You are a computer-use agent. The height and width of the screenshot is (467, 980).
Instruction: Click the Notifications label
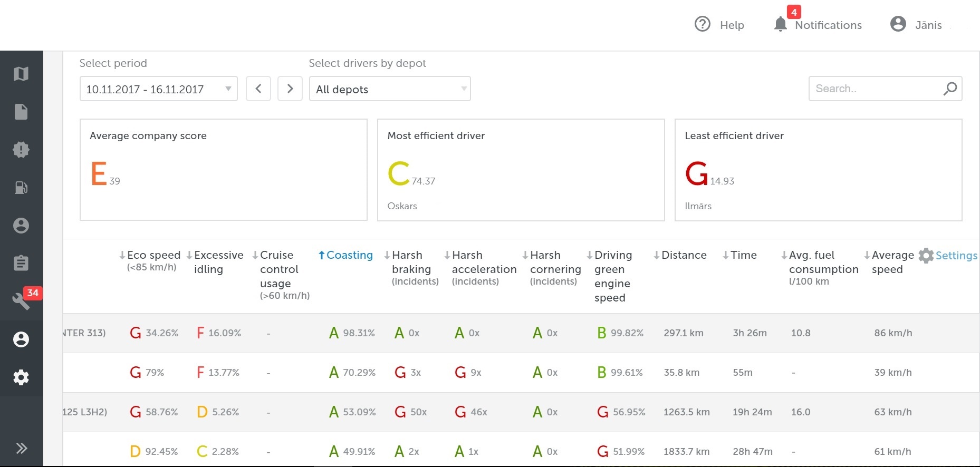(x=828, y=25)
